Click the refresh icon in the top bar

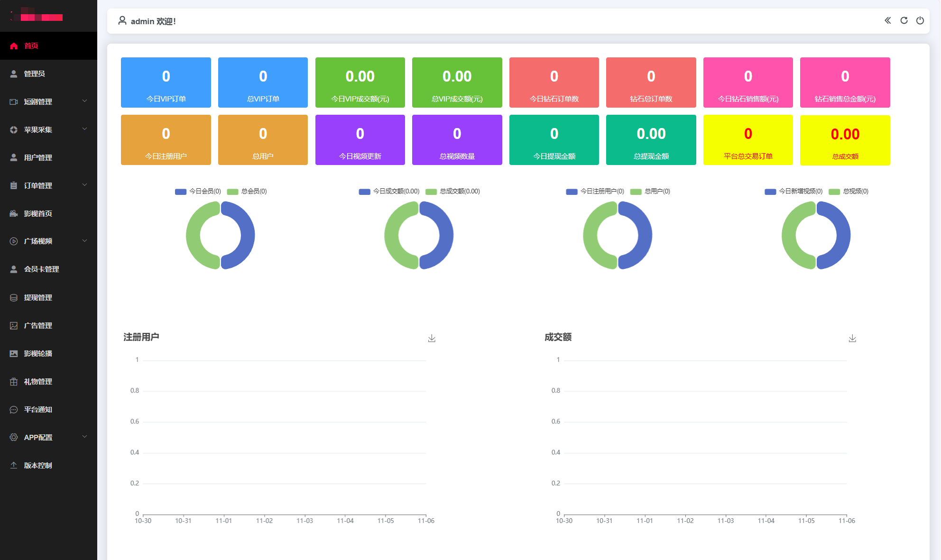[904, 20]
